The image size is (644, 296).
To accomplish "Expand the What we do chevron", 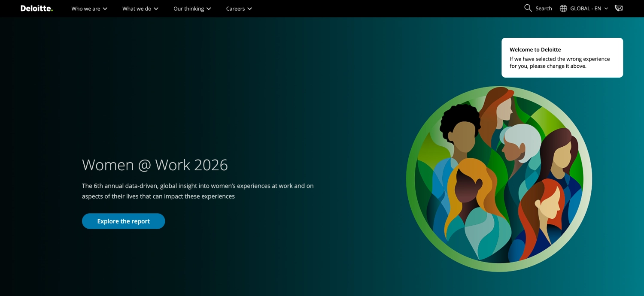I will pos(156,9).
